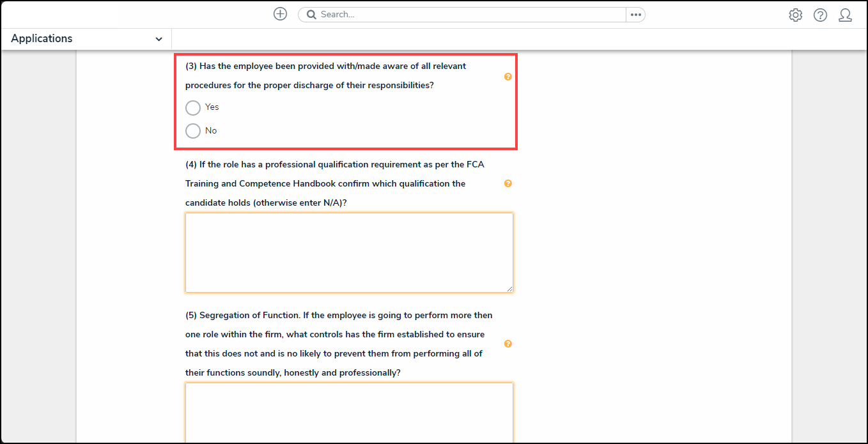Focus the Segregation of Function text area
Image resolution: width=868 pixels, height=444 pixels.
click(x=349, y=412)
